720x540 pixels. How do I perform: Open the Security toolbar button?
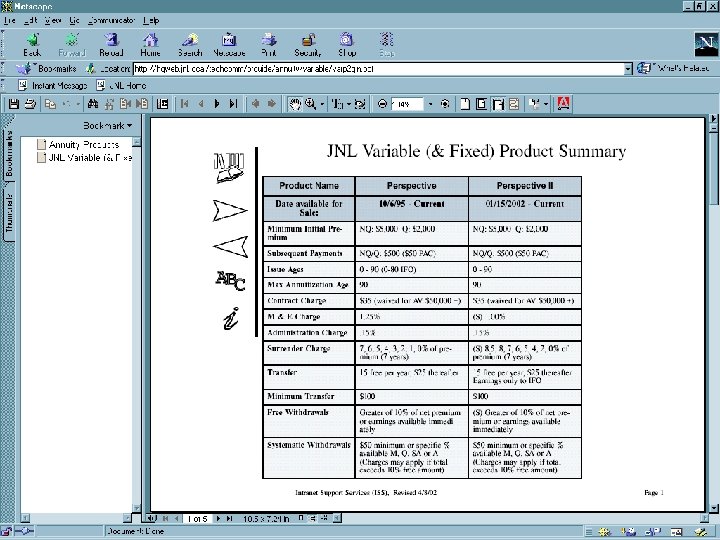click(308, 45)
